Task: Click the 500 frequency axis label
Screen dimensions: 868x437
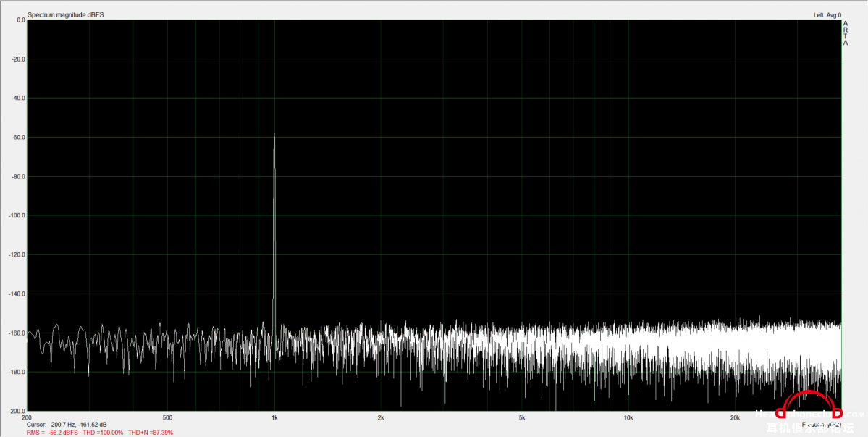Action: tap(168, 417)
